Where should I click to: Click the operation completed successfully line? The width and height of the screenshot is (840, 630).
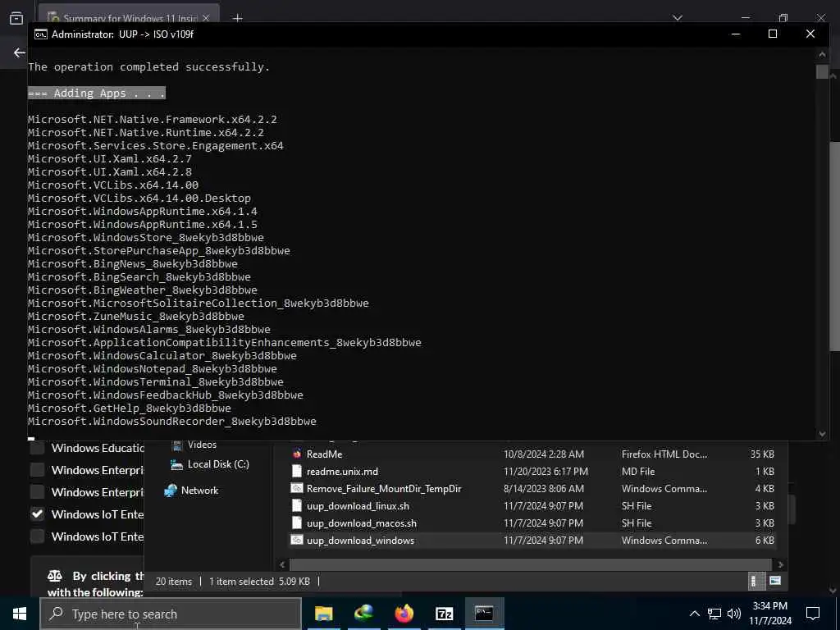click(x=149, y=67)
